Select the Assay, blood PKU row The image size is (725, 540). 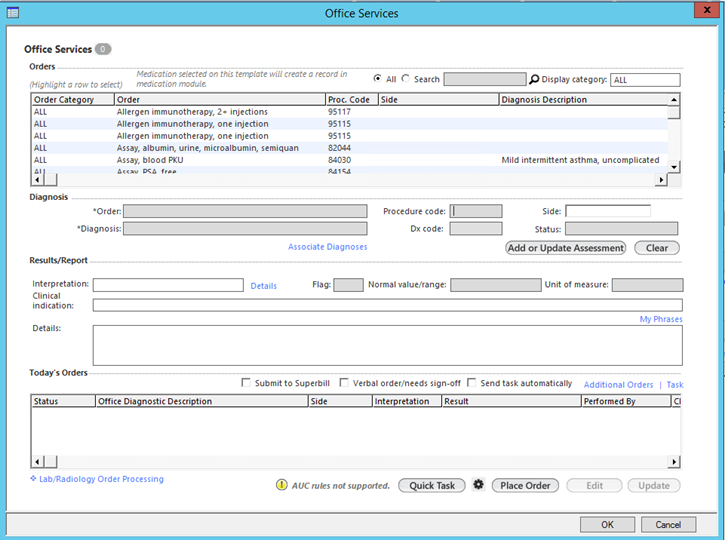click(x=350, y=160)
